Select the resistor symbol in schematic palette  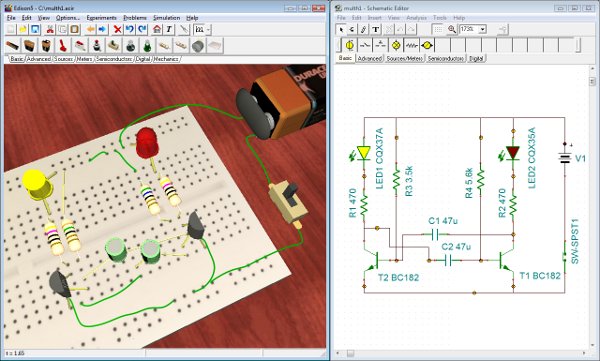click(411, 45)
